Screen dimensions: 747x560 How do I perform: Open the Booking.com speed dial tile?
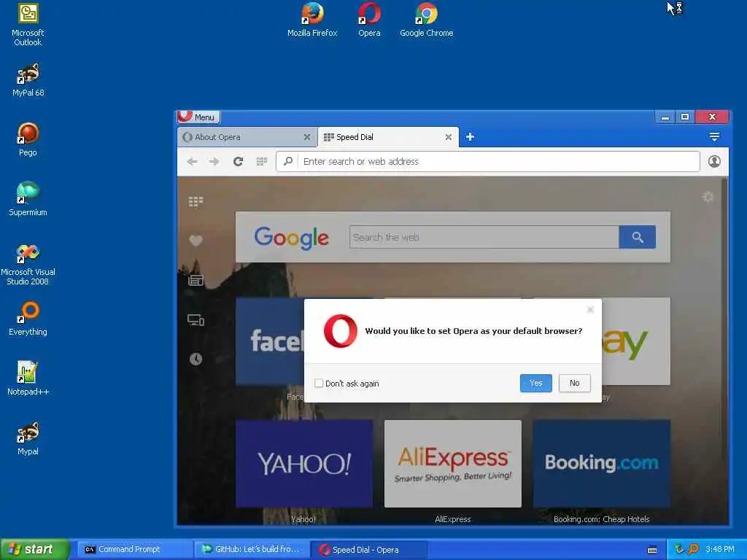pyautogui.click(x=602, y=464)
